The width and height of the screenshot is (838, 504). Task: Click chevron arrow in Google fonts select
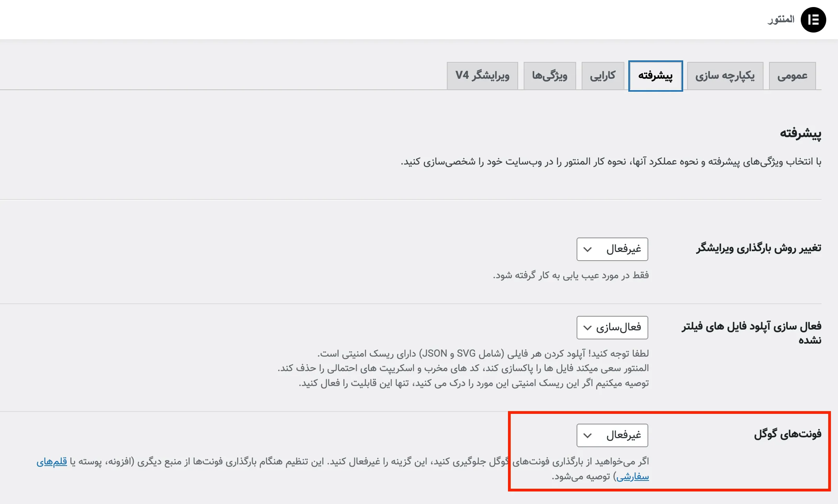[x=587, y=436]
